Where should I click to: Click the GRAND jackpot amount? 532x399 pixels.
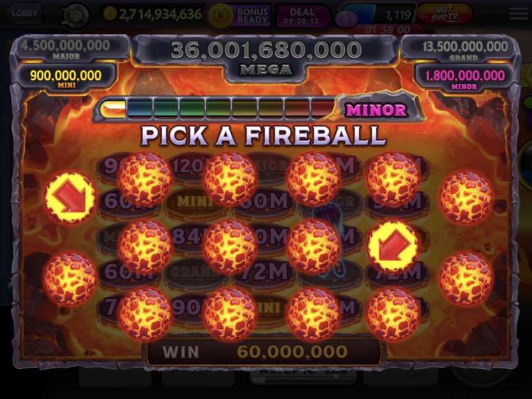pos(464,47)
